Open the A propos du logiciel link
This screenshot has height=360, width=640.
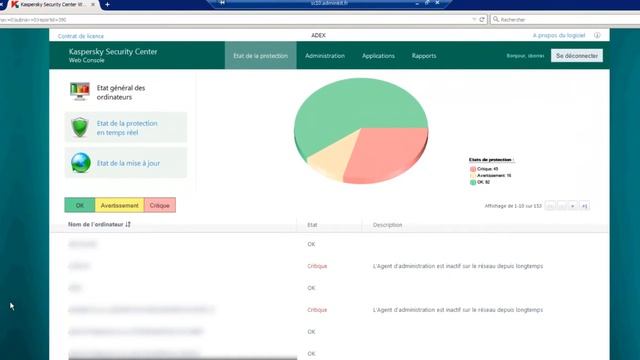coord(559,36)
